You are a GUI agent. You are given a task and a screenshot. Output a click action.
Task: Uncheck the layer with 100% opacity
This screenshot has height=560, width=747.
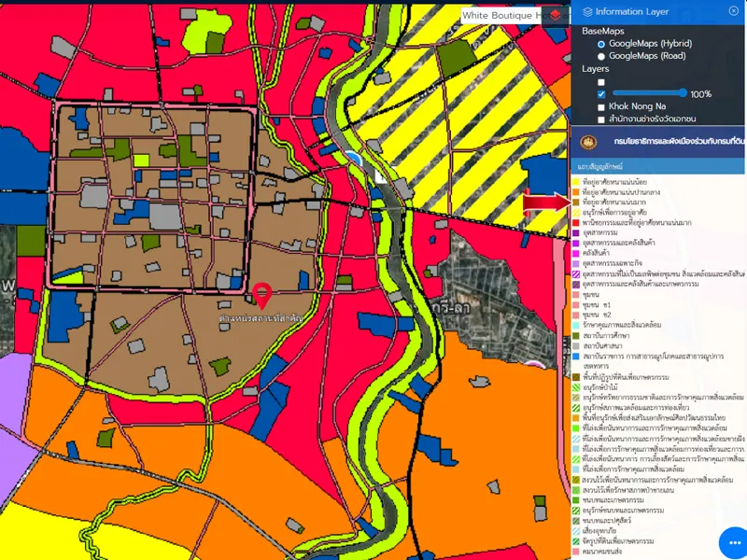[x=601, y=94]
